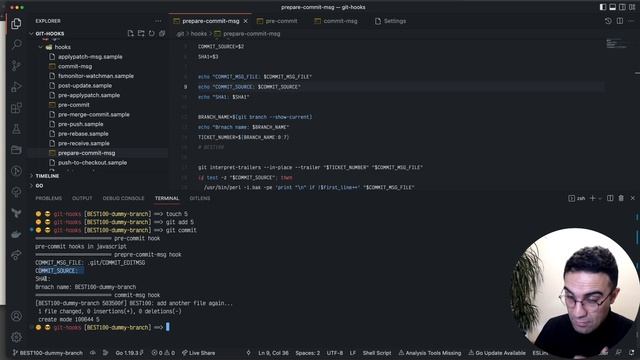Refresh the explorer file tree
The height and width of the screenshot is (360, 640).
(x=151, y=33)
